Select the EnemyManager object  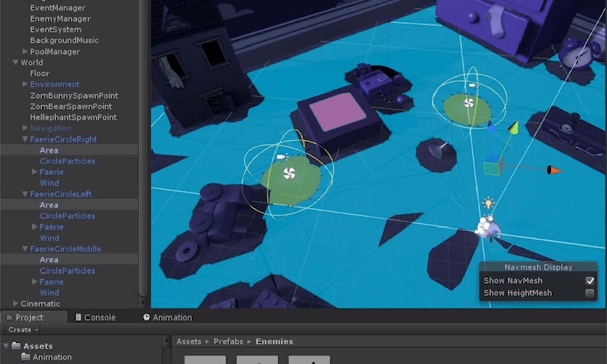(60, 19)
